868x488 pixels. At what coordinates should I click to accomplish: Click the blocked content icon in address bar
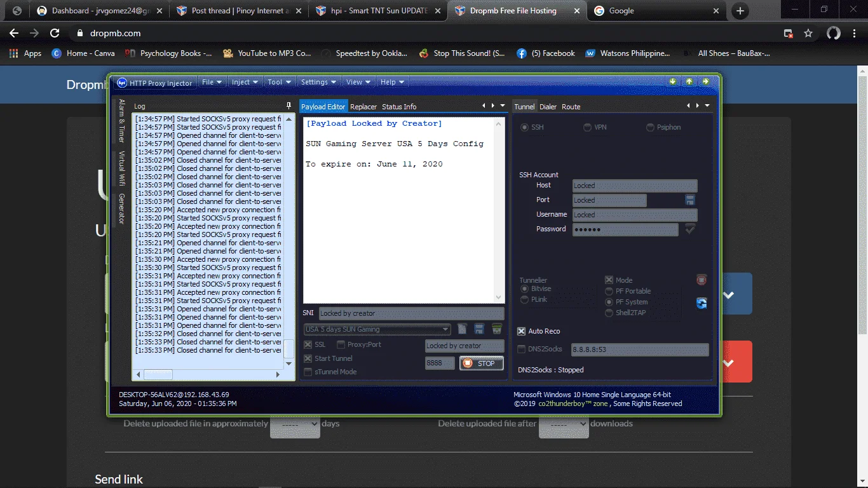pos(788,33)
